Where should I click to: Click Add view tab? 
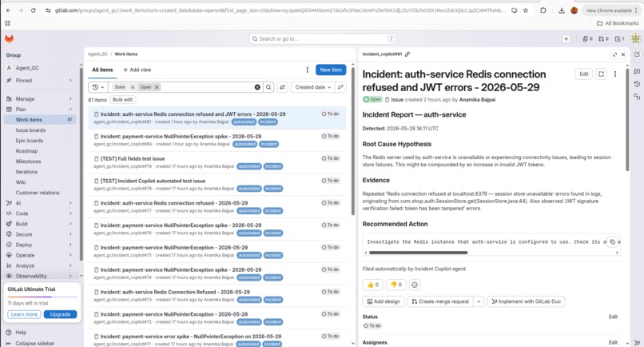[137, 70]
